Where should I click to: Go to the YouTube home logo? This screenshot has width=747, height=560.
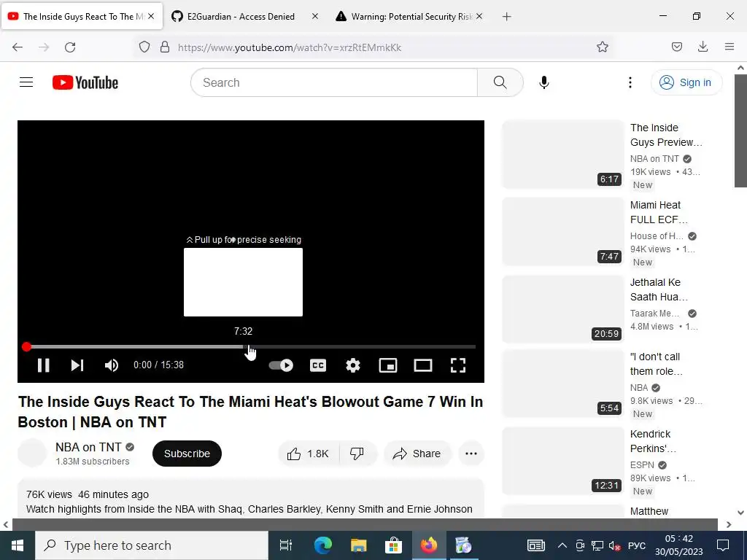(x=85, y=82)
